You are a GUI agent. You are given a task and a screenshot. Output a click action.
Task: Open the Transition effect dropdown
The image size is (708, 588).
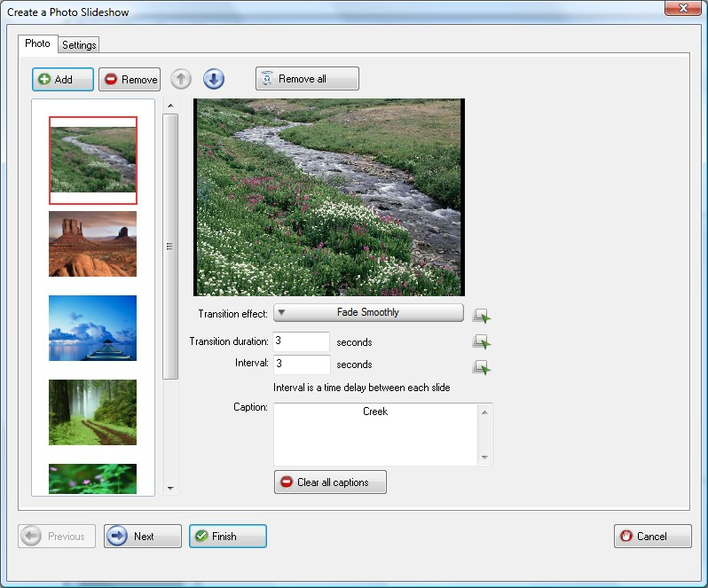(x=368, y=312)
